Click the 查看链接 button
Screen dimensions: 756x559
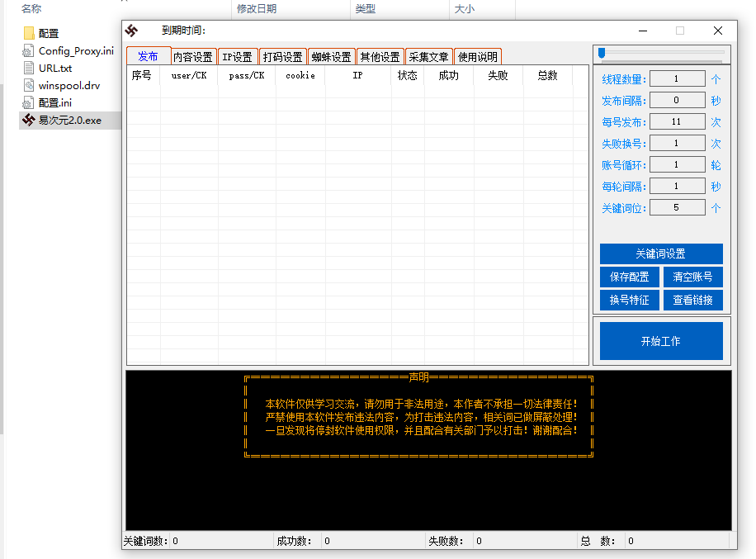point(692,300)
